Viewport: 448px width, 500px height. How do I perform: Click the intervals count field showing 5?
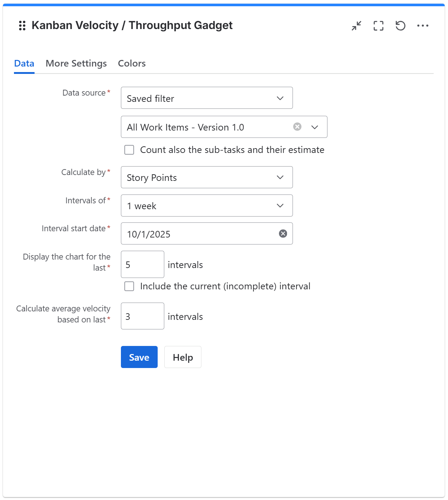(142, 264)
